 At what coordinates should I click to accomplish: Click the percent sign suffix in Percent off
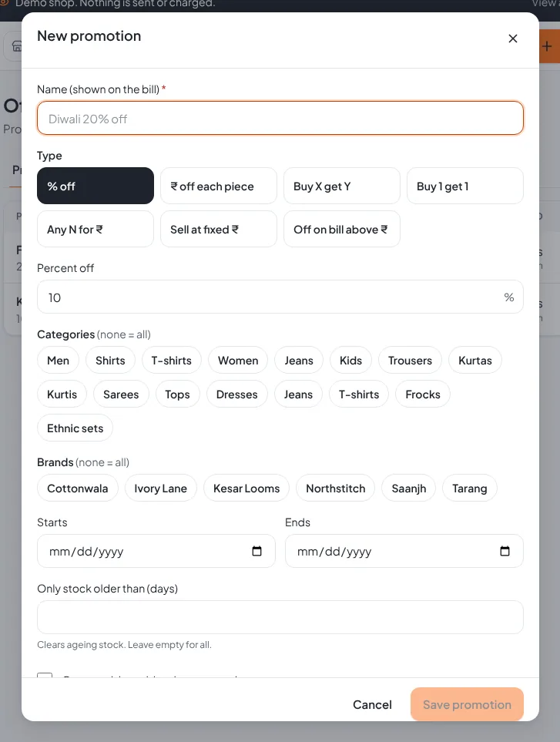tap(509, 297)
